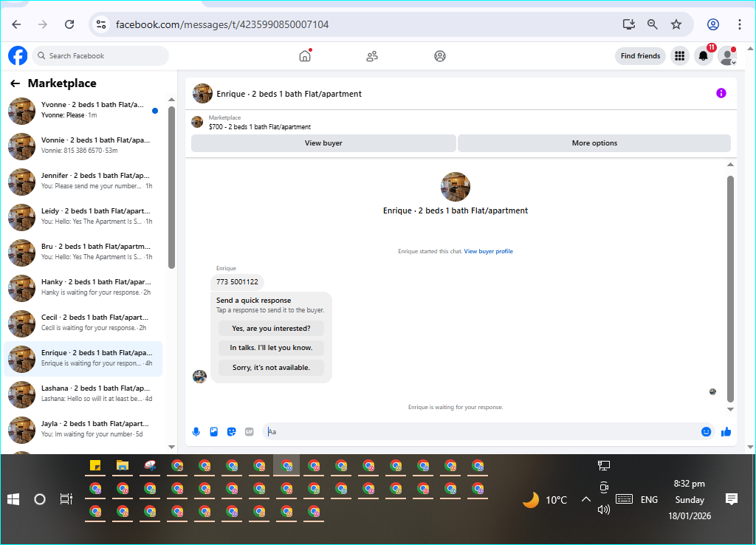The image size is (756, 545).
Task: Open the Home feed icon
Action: pyautogui.click(x=305, y=56)
